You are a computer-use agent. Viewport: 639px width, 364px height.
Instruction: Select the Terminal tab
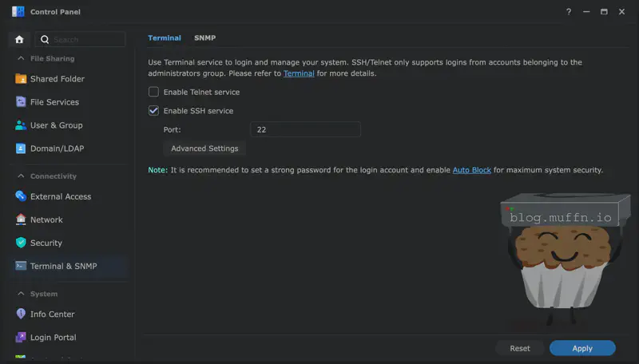[164, 38]
